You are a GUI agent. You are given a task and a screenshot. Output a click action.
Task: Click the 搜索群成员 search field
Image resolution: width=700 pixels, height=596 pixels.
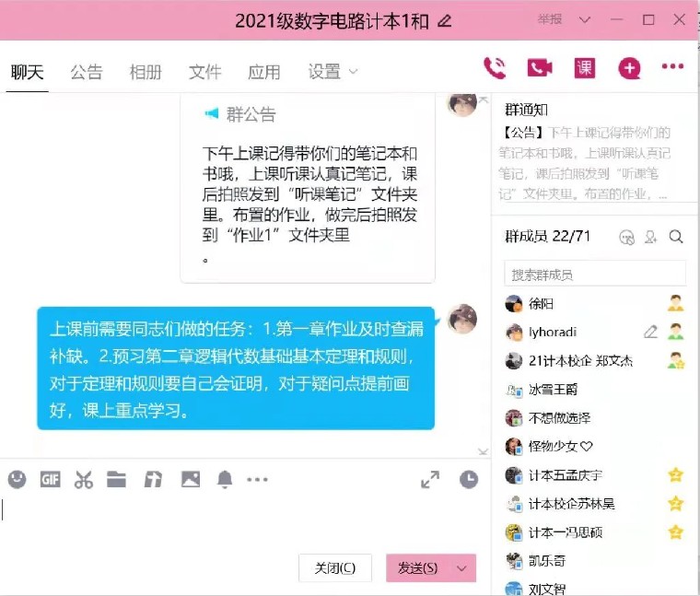pyautogui.click(x=595, y=274)
